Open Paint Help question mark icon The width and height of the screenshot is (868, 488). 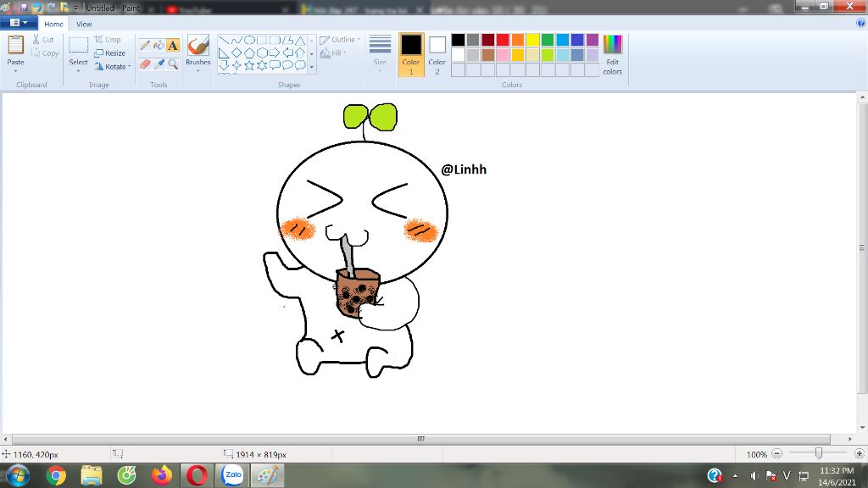coord(861,23)
